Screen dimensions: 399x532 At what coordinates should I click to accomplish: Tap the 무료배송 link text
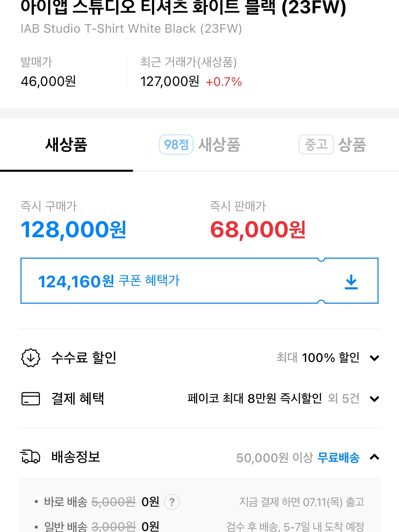(x=338, y=457)
